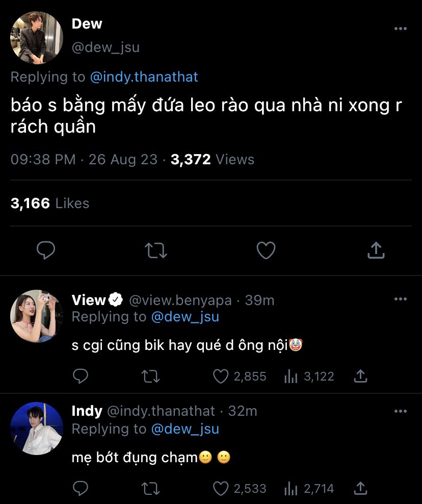422x504 pixels.
Task: Open Dew's profile picture
Action: tap(37, 38)
